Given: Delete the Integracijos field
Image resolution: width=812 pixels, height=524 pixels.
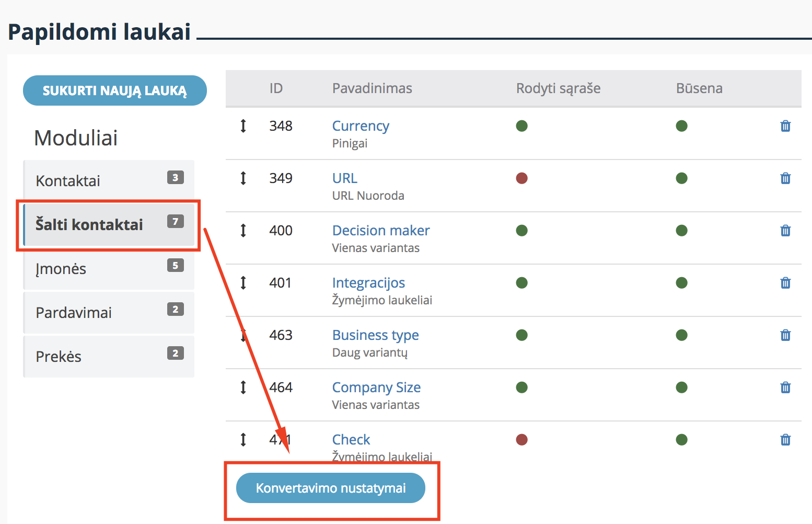Looking at the screenshot, I should [785, 283].
